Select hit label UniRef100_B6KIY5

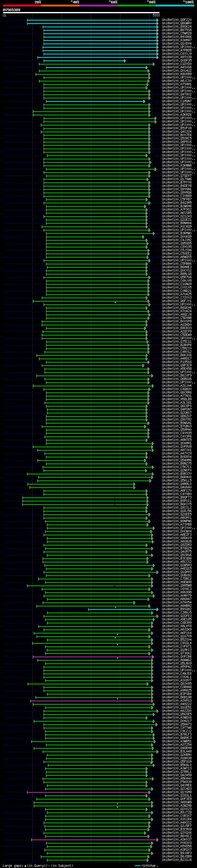pyautogui.click(x=177, y=504)
